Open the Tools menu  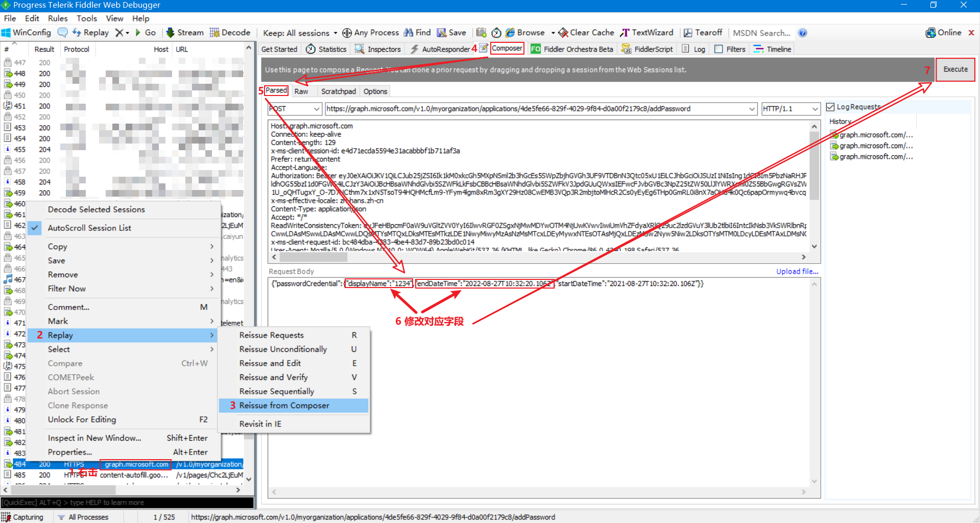87,18
